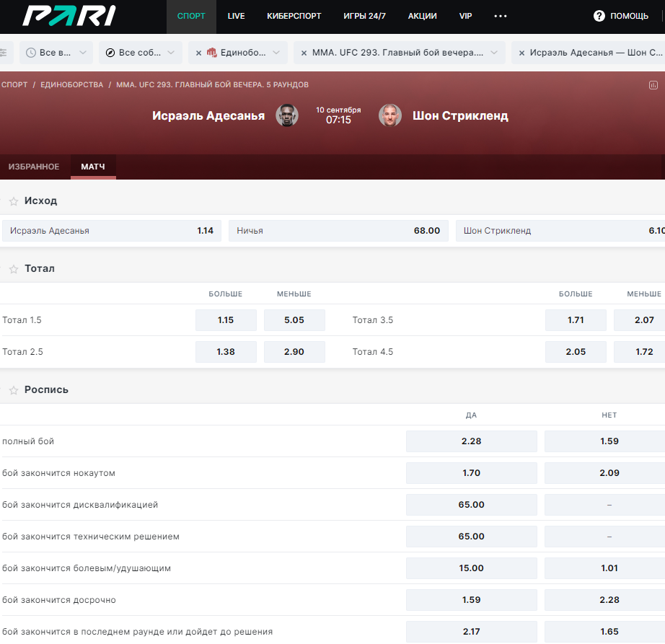Star the Исход market as favorite

(x=14, y=201)
